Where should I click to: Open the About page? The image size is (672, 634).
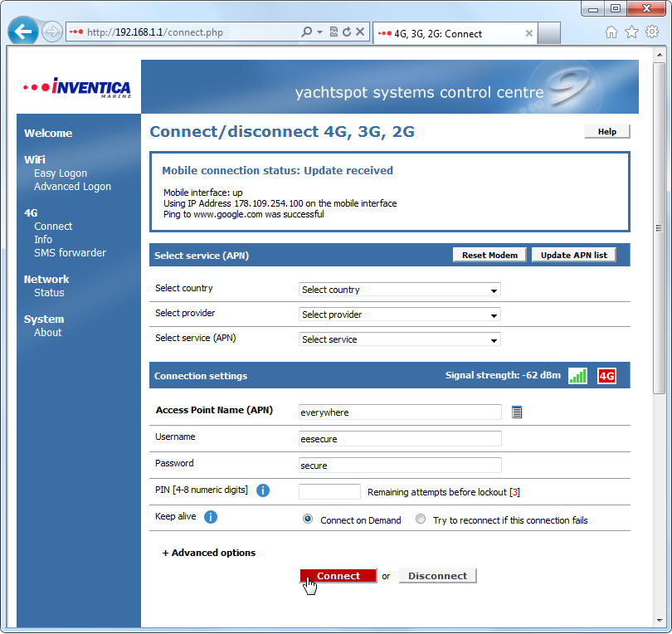pos(47,333)
